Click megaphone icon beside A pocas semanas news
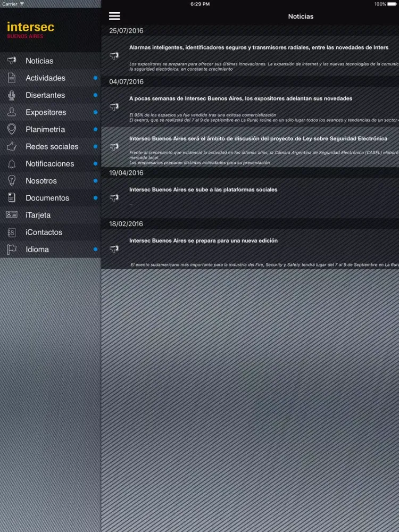 pyautogui.click(x=114, y=107)
